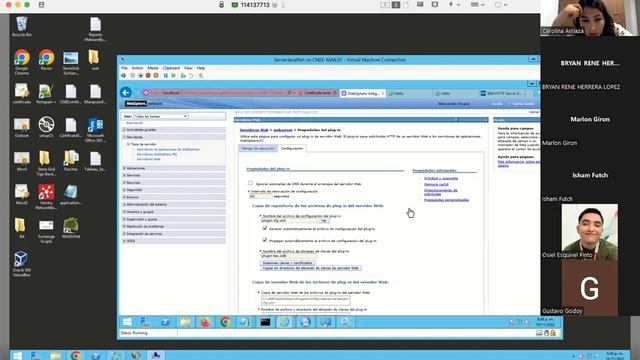Open the Servidores Web breadcrumb link
The width and height of the screenshot is (640, 360).
coord(254,130)
